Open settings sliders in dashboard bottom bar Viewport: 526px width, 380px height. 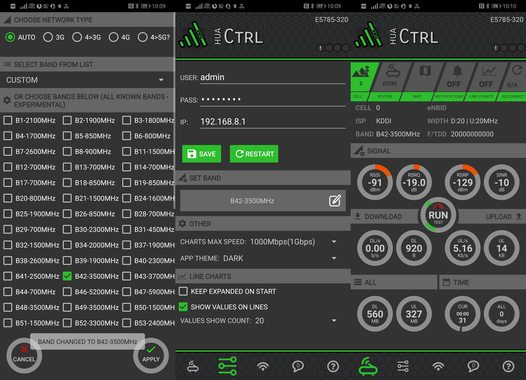[403, 366]
